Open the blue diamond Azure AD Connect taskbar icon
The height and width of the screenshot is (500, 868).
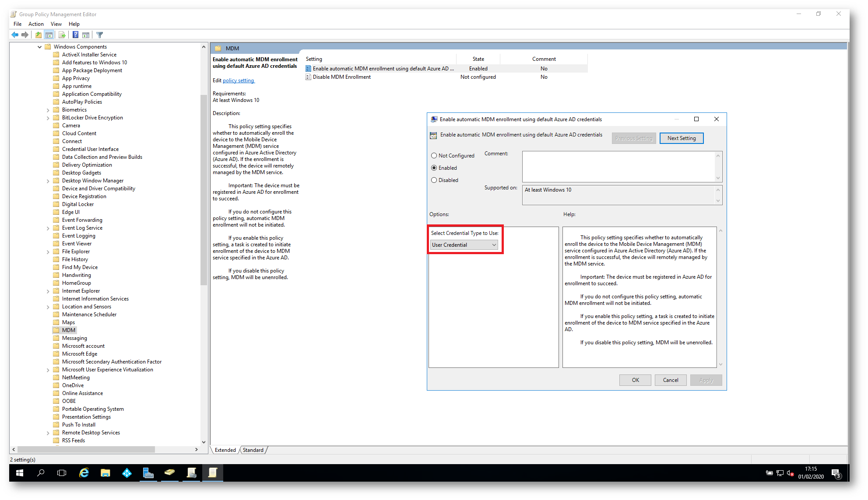tap(127, 473)
